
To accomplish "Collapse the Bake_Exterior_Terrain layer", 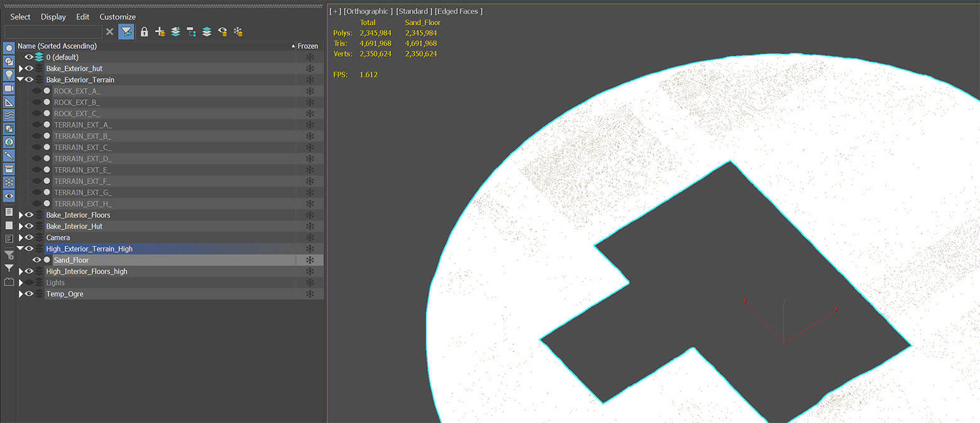I will point(21,80).
